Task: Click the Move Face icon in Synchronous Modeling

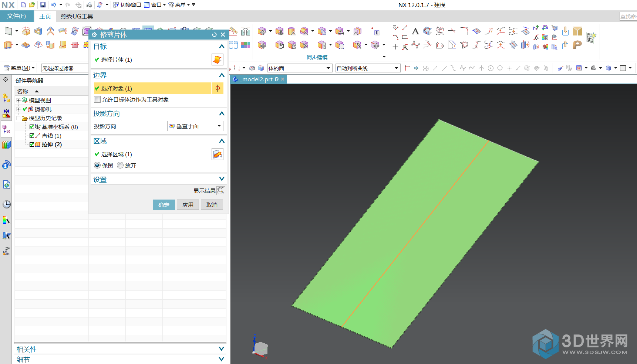Action: (x=262, y=31)
